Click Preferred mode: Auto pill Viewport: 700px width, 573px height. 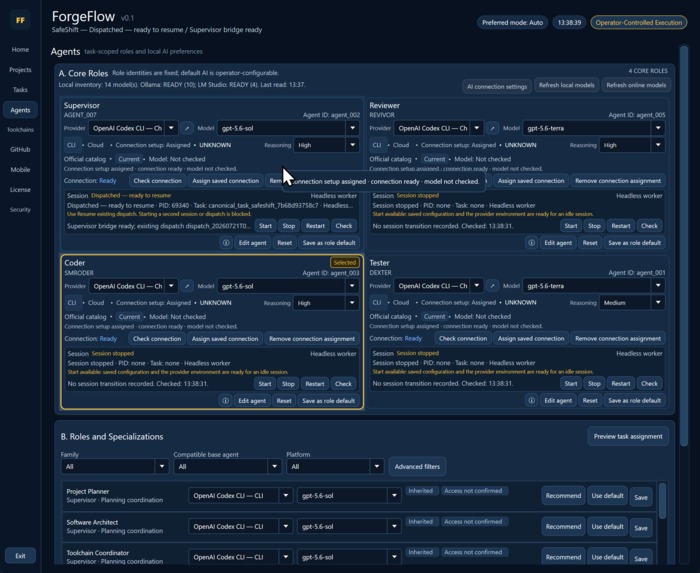[512, 23]
